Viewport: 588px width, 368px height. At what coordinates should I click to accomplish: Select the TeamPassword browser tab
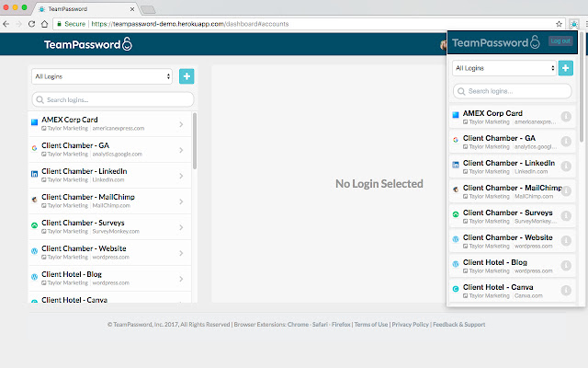click(x=85, y=8)
